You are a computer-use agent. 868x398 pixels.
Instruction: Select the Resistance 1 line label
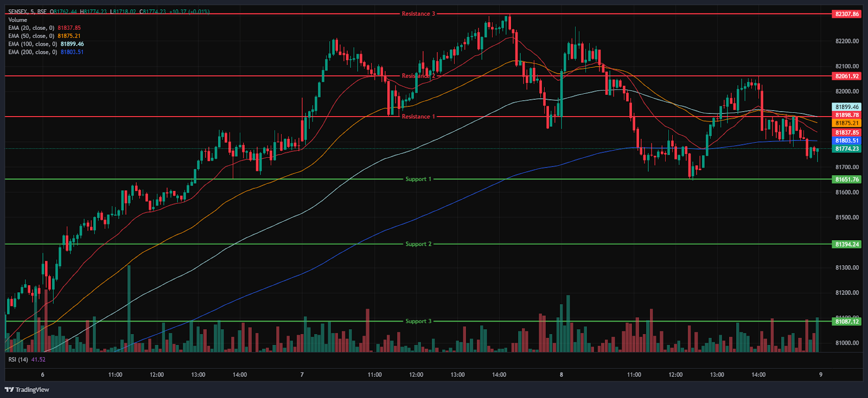click(418, 117)
